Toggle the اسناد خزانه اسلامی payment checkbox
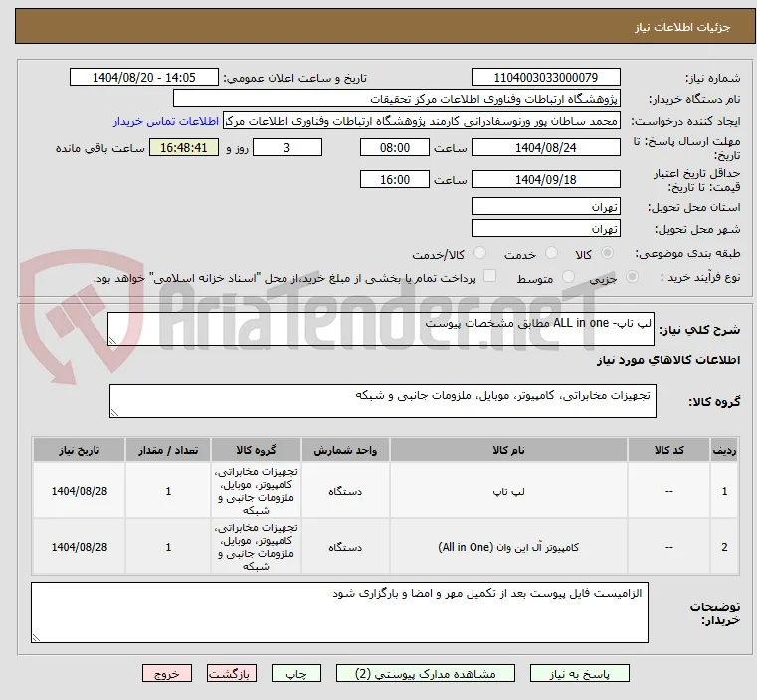This screenshot has width=757, height=700. (489, 276)
